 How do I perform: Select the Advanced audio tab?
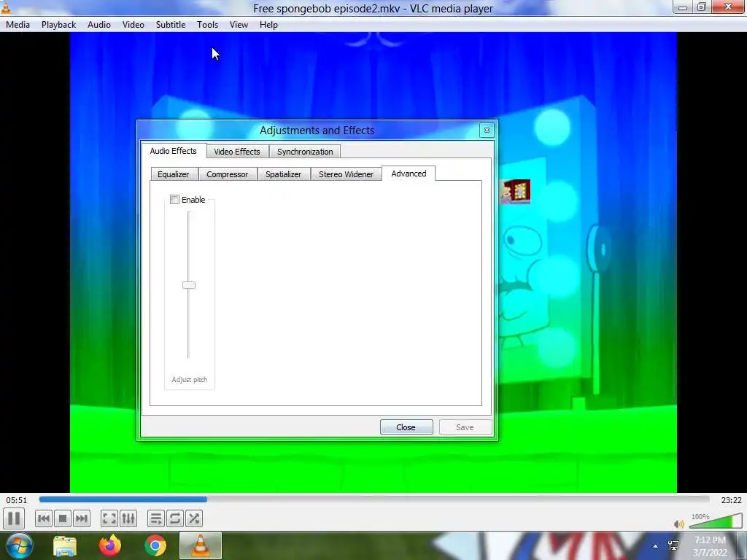409,174
